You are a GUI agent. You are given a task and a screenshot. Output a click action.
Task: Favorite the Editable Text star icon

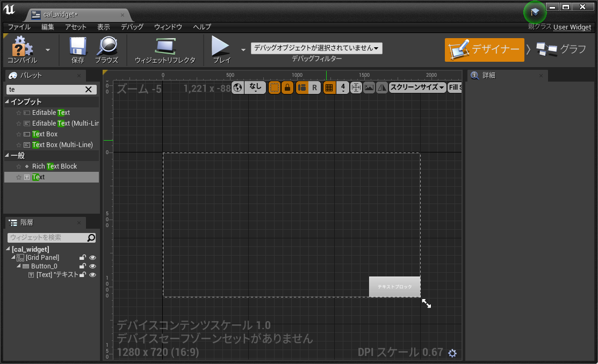click(x=18, y=113)
